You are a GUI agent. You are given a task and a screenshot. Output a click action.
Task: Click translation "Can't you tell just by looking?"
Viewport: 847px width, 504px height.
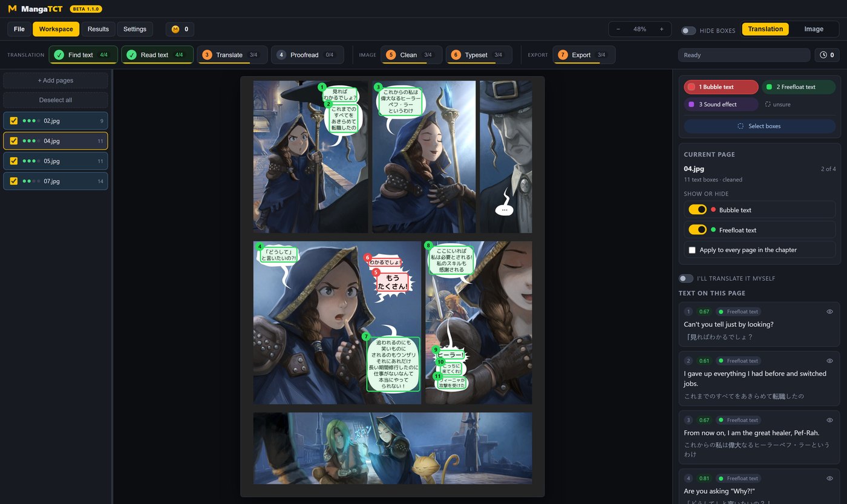click(x=728, y=324)
